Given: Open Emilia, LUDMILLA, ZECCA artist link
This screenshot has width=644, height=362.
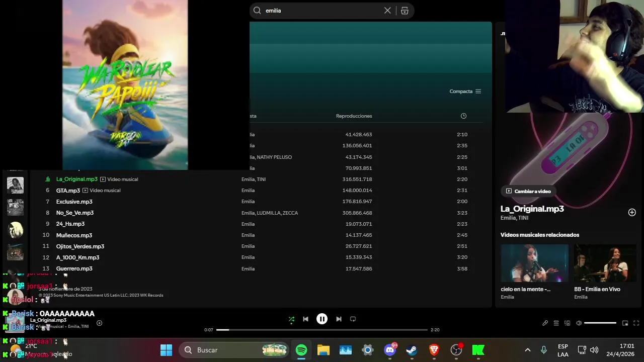Looking at the screenshot, I should [x=270, y=213].
